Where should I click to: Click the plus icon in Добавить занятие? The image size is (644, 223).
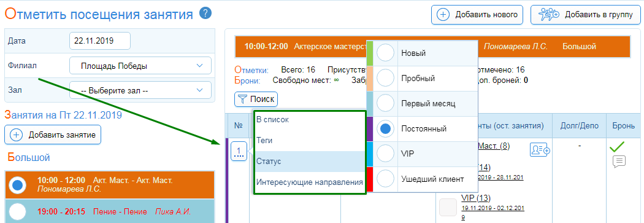(16, 135)
